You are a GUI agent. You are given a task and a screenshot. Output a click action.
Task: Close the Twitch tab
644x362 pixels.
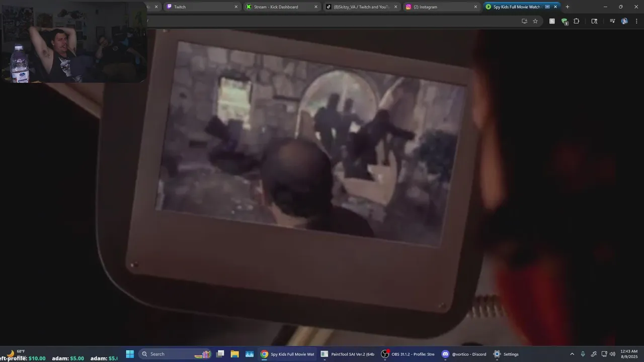pyautogui.click(x=236, y=7)
